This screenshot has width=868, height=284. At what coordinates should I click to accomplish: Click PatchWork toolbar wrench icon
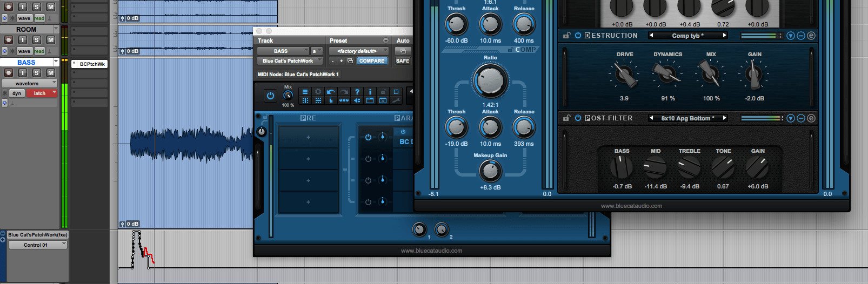click(396, 100)
